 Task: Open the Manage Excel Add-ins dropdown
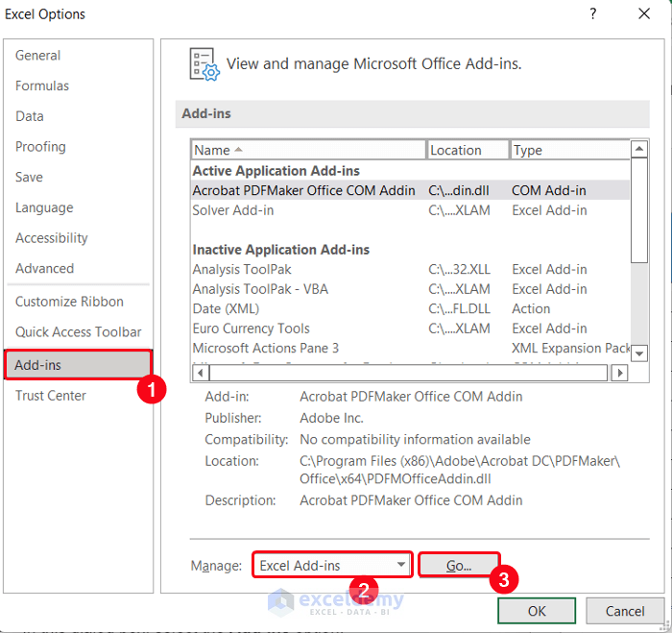(x=332, y=565)
